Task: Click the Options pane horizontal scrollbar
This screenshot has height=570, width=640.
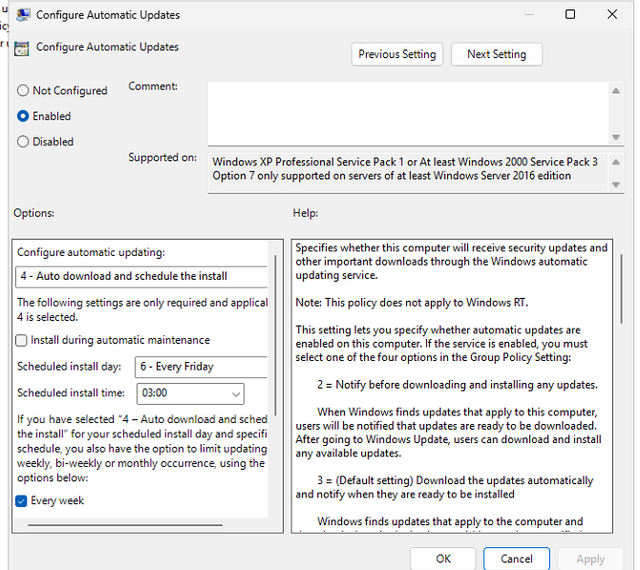Action: 125,525
